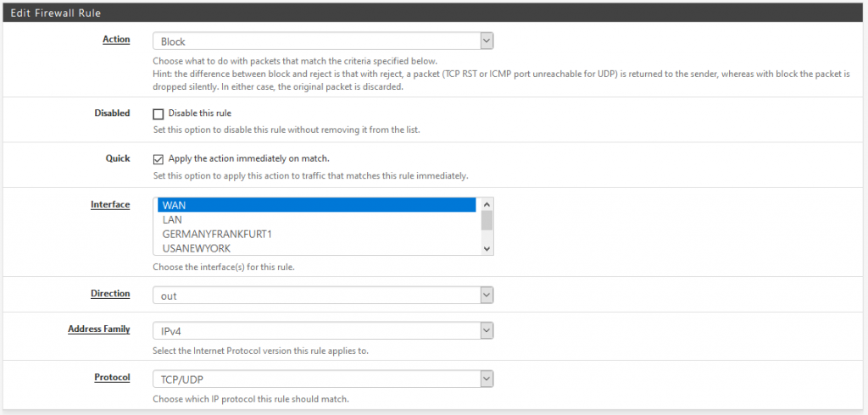Click the Direction dropdown arrow

pos(486,296)
